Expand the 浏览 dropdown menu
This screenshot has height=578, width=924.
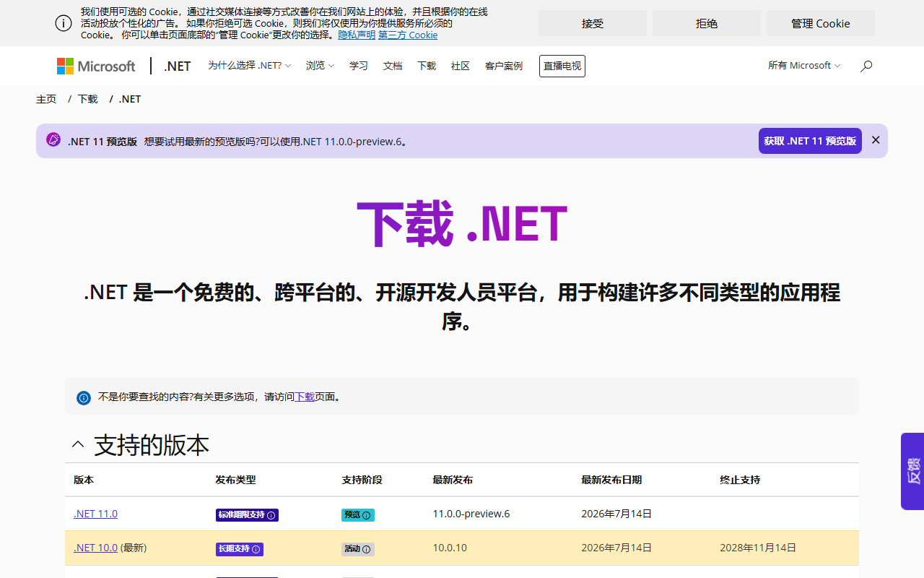tap(320, 66)
